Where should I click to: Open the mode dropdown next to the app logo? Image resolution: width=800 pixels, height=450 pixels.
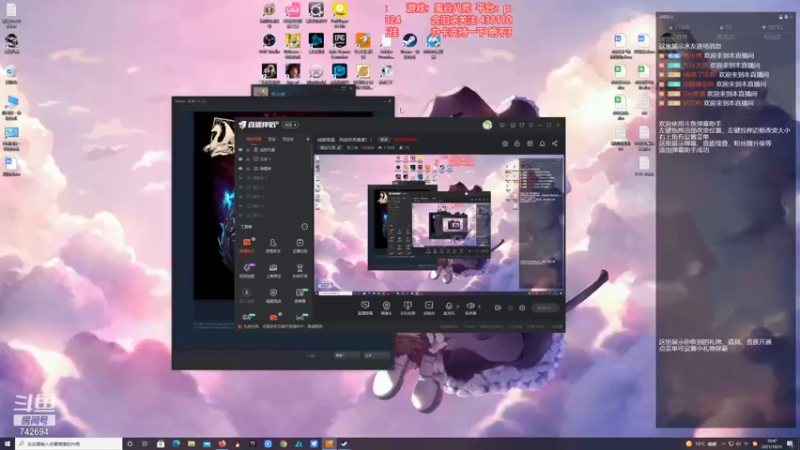coord(290,125)
